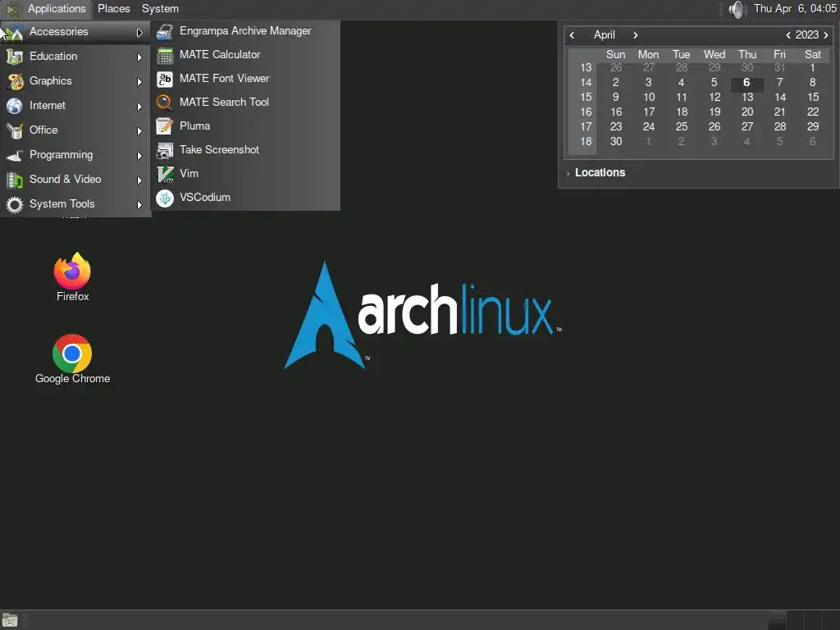This screenshot has height=630, width=840.
Task: Click the Graphics palette icon
Action: 15,81
